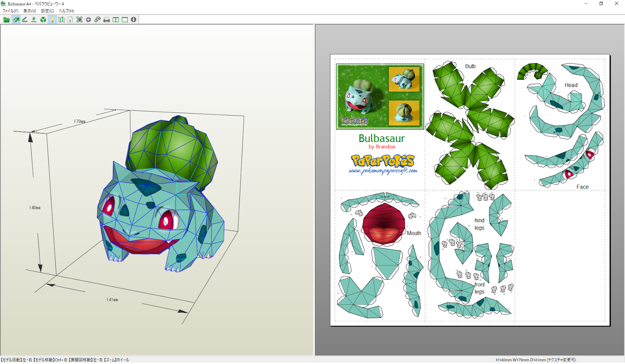
Task: Switch to single-pane layout icon
Action: [125, 20]
